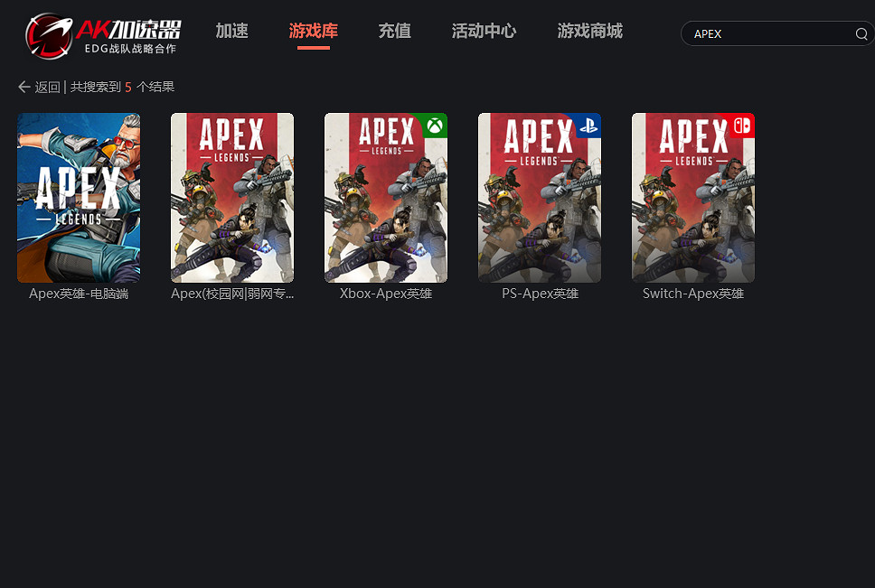The height and width of the screenshot is (588, 875).
Task: Click the Xbox-Apex英雄 cover thumbnail
Action: (x=385, y=198)
